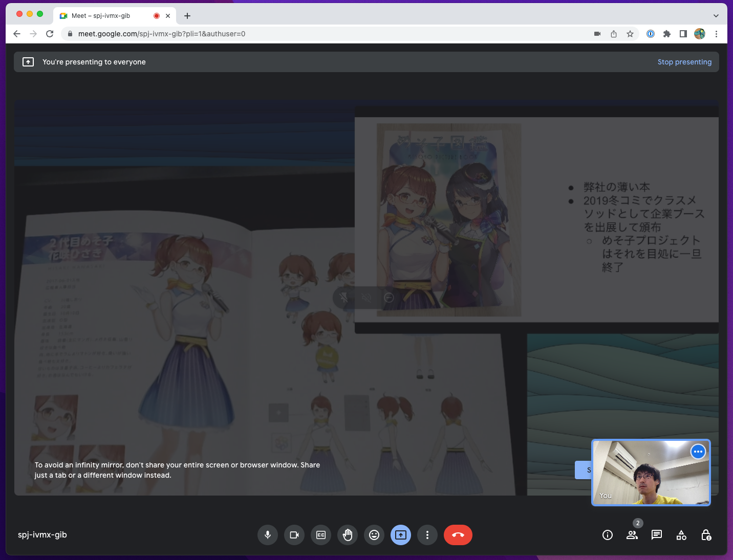Turn off the camera
Screen dimensions: 733x560
coord(294,535)
